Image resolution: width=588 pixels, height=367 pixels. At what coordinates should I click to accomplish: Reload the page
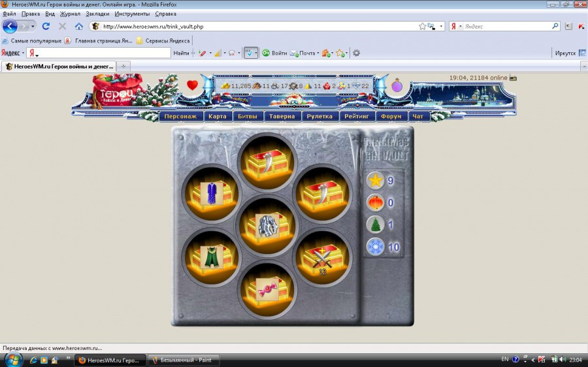pyautogui.click(x=46, y=26)
